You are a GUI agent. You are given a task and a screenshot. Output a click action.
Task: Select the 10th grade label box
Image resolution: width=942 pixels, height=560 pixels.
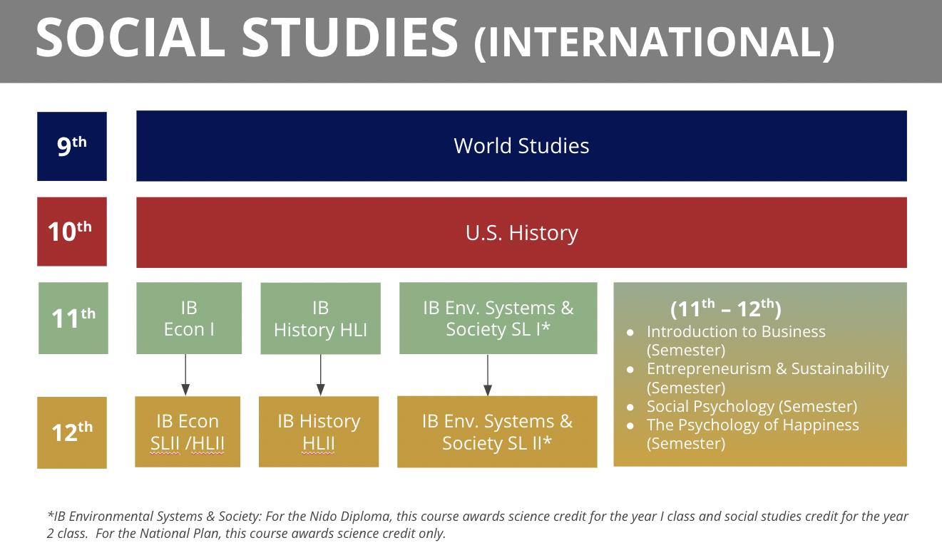click(72, 232)
